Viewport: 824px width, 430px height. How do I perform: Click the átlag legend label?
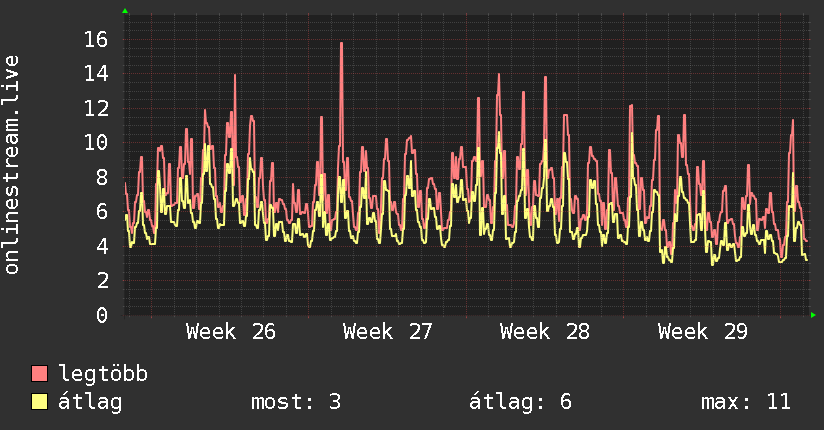pyautogui.click(x=90, y=402)
